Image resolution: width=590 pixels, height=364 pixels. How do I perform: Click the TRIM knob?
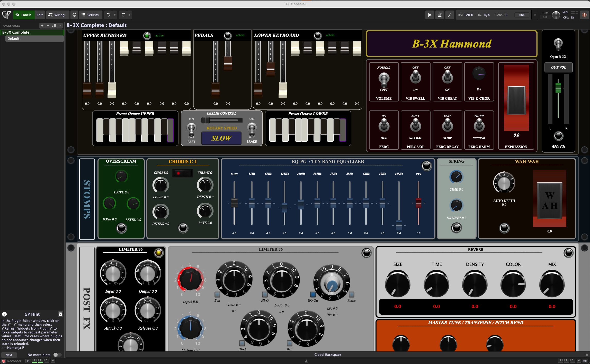click(556, 15)
